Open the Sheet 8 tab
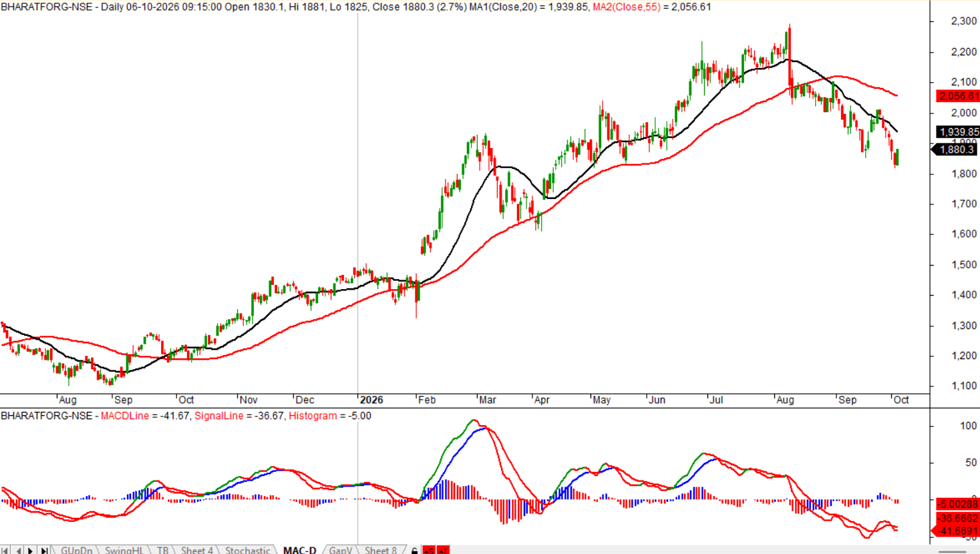 [381, 550]
